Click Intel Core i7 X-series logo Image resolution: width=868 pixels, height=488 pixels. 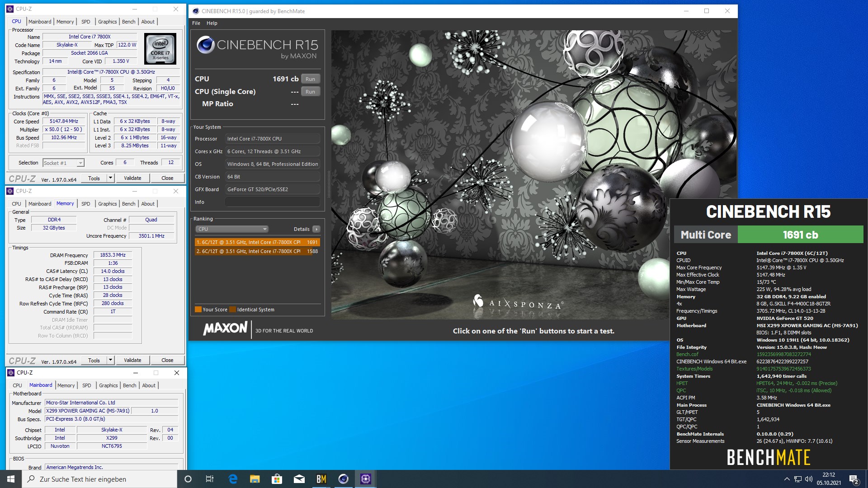point(160,49)
